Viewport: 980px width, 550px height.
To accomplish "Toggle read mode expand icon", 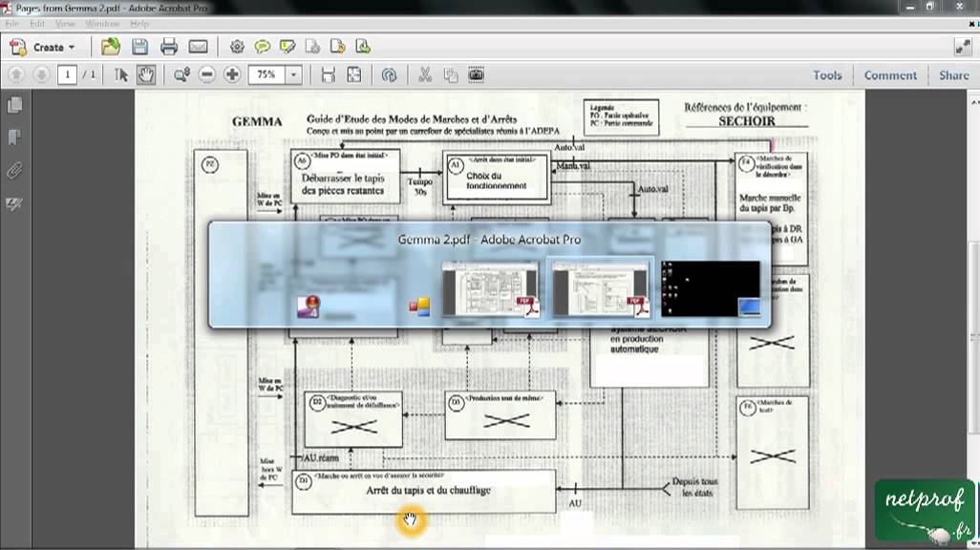I will tap(963, 47).
